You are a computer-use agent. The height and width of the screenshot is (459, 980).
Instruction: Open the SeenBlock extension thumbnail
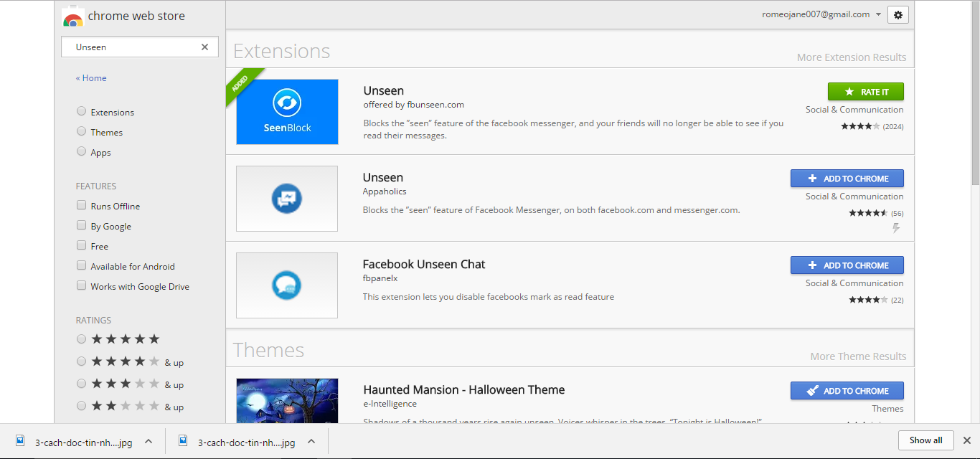[x=287, y=112]
